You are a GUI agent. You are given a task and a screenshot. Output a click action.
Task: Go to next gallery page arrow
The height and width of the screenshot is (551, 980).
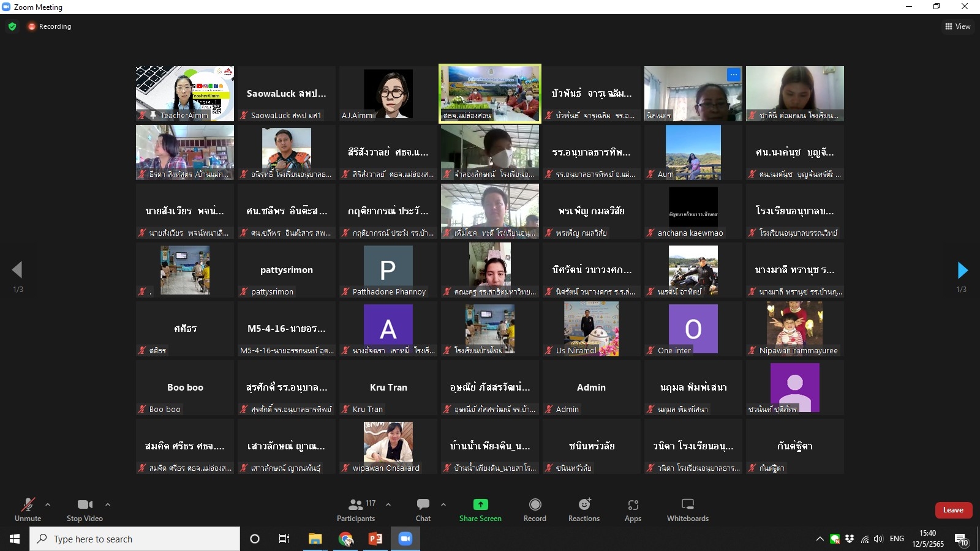962,270
